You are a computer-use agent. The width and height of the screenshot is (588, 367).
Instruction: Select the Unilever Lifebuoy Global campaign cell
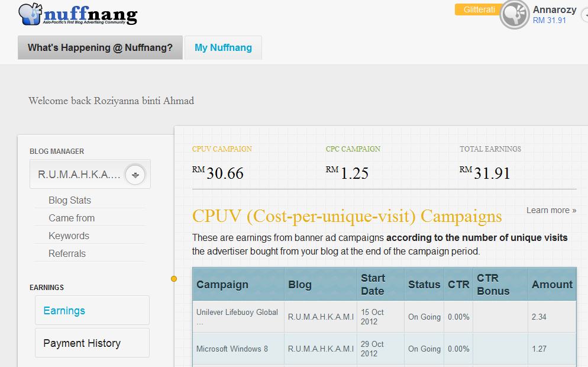pyautogui.click(x=238, y=317)
